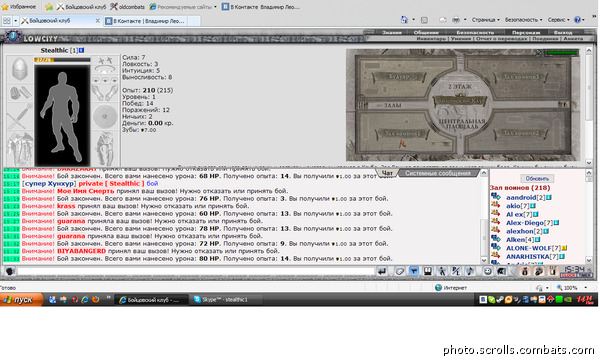The width and height of the screenshot is (600, 360).
Task: Click private message icon beside akio[7]
Action: tap(495, 205)
